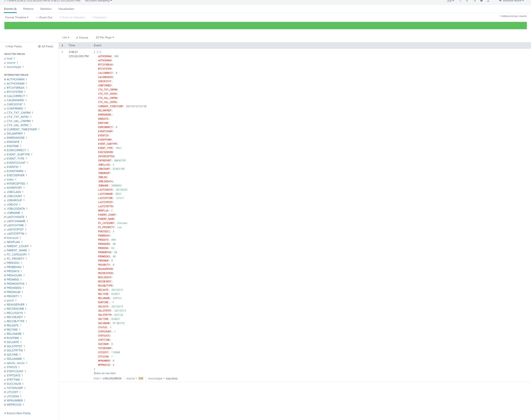This screenshot has height=420, width=531.
Task: Click Extract New Fields plus link
Action: (x=17, y=413)
